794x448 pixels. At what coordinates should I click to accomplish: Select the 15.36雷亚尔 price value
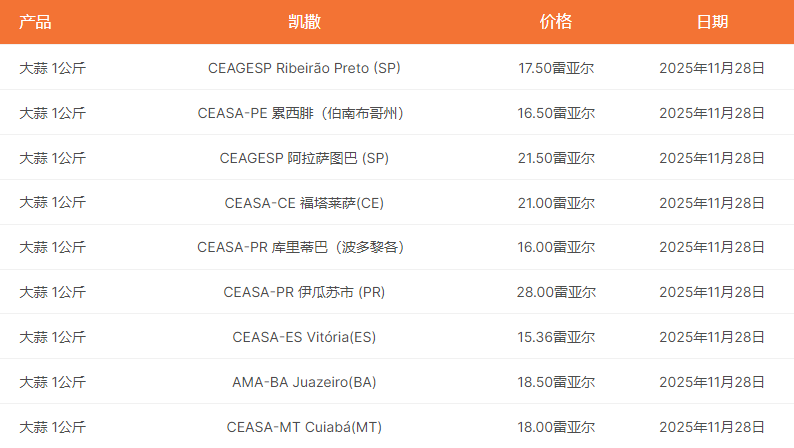(556, 337)
